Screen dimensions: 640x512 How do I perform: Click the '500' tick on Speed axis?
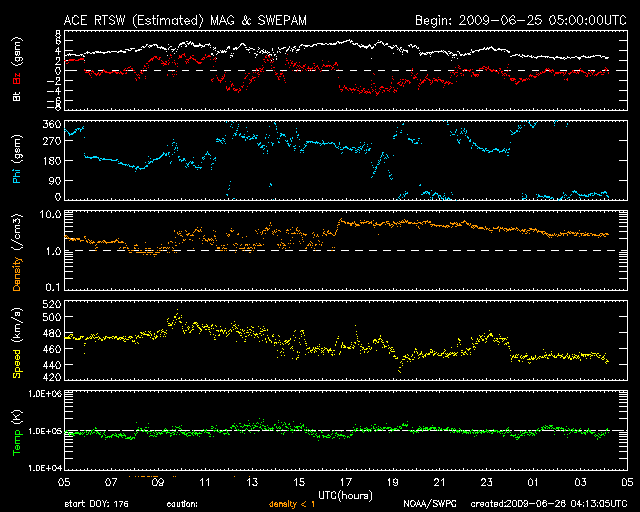[52, 317]
